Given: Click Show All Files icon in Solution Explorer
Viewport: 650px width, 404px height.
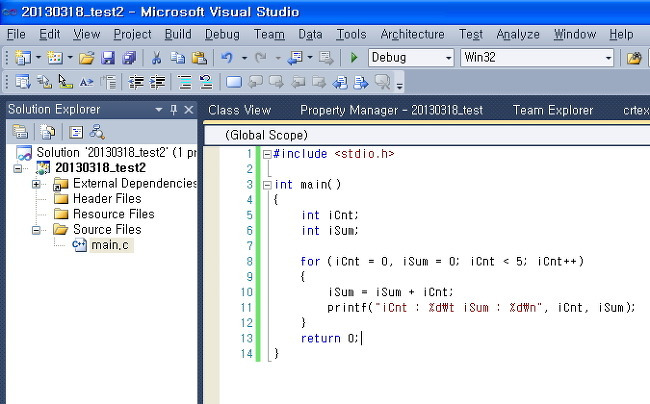Looking at the screenshot, I should tap(48, 132).
